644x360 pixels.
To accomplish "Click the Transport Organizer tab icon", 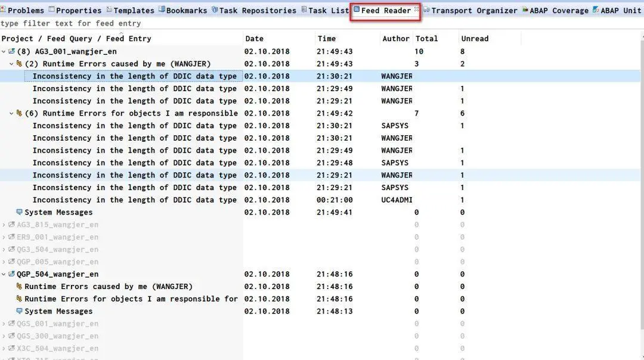I will pos(427,10).
